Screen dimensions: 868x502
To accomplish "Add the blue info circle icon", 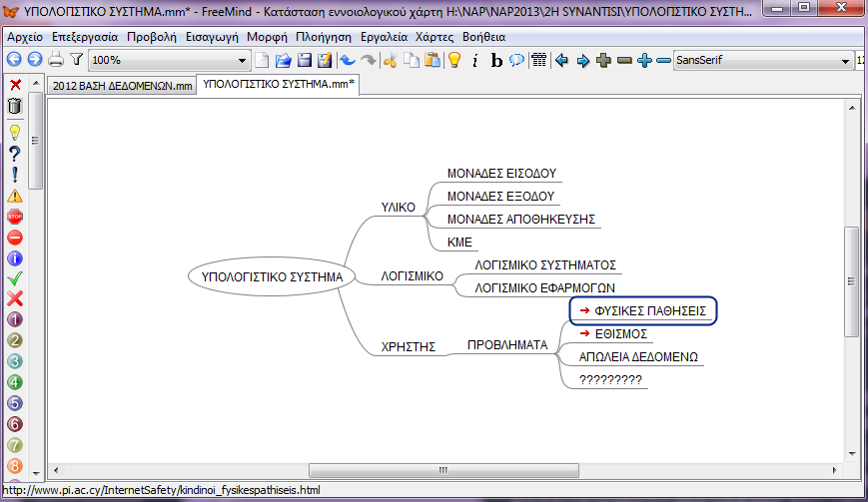I will [x=15, y=258].
